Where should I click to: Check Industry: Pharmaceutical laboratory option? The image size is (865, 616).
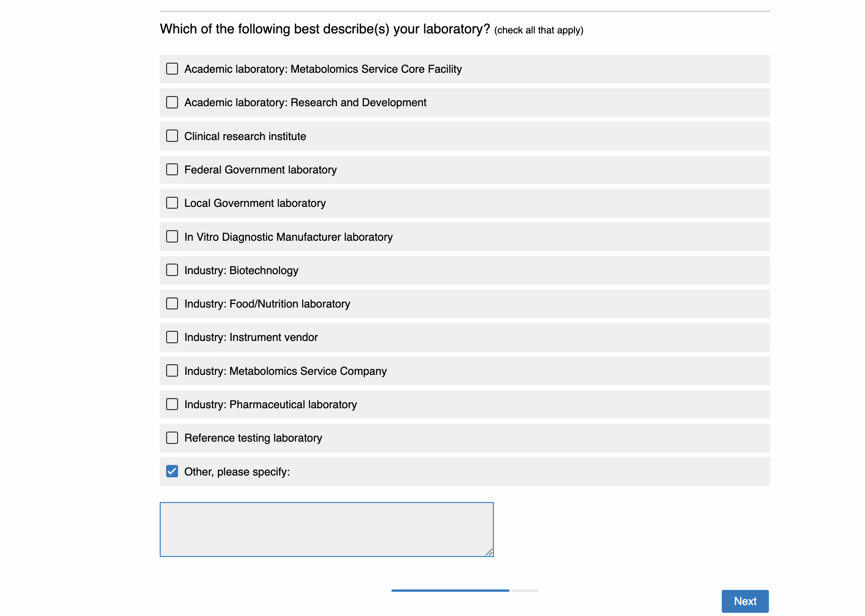pyautogui.click(x=172, y=404)
